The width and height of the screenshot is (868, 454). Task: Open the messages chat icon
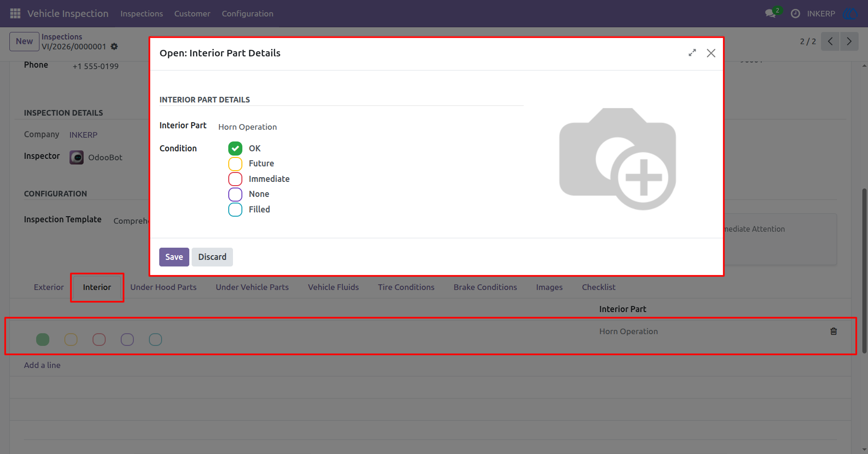click(770, 14)
